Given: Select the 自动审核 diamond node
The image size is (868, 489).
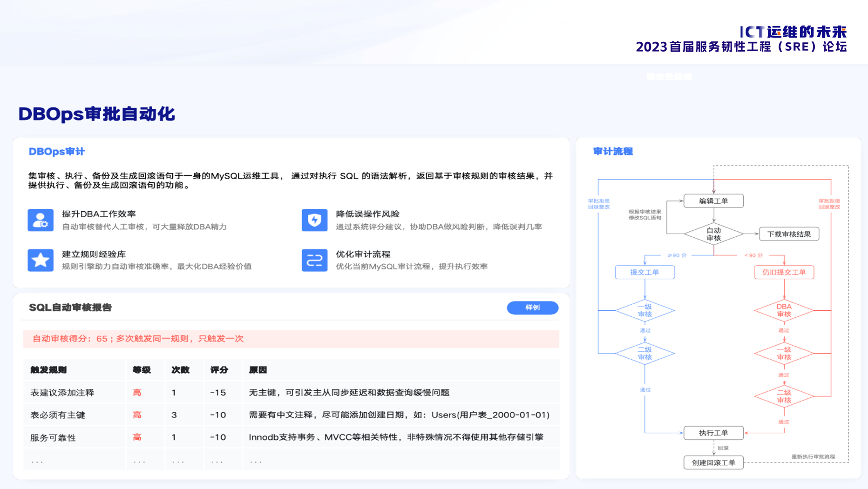Looking at the screenshot, I should tap(713, 234).
